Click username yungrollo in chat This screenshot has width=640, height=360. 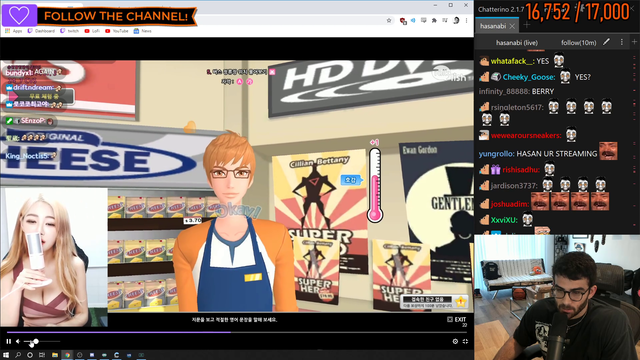tap(496, 154)
